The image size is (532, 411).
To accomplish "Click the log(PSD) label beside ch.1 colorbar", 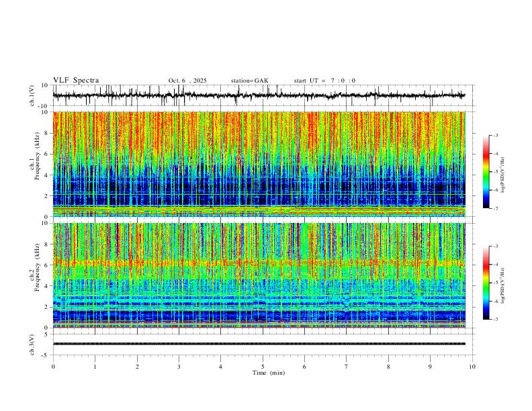I will click(x=502, y=175).
